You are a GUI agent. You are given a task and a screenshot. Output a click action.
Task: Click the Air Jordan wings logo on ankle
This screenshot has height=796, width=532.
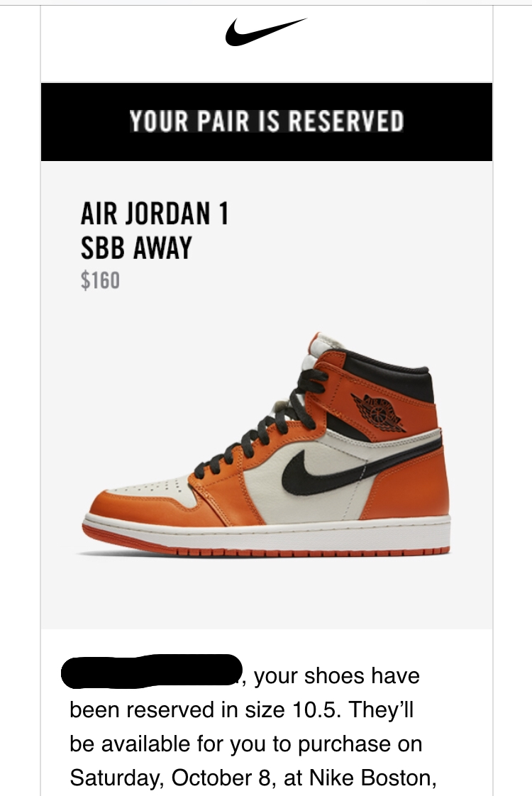[x=378, y=412]
